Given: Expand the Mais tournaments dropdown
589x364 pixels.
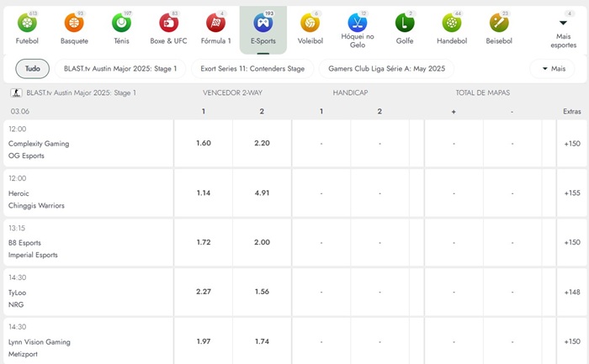Looking at the screenshot, I should tap(552, 69).
